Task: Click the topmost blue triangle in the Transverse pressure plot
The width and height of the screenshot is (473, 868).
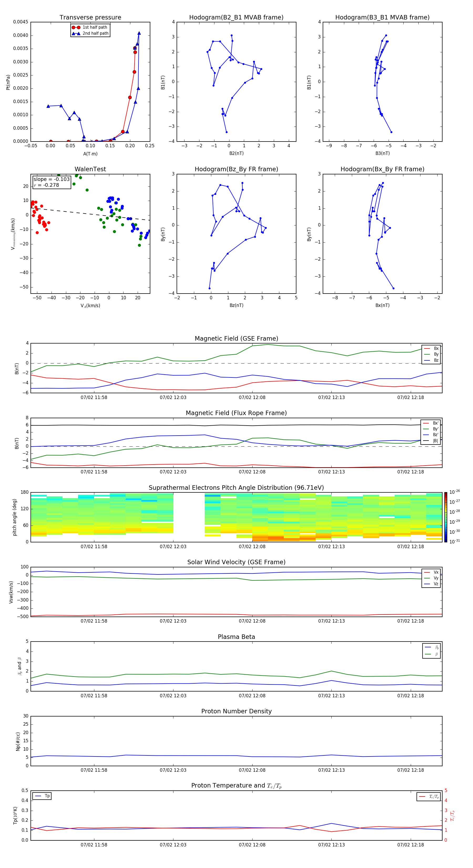Action: 139,33
